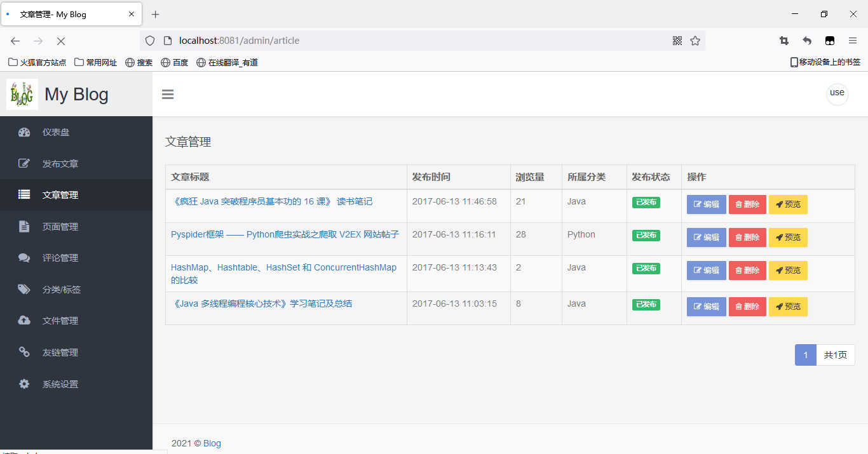Open 系统设置 sidebar text

pyautogui.click(x=60, y=384)
